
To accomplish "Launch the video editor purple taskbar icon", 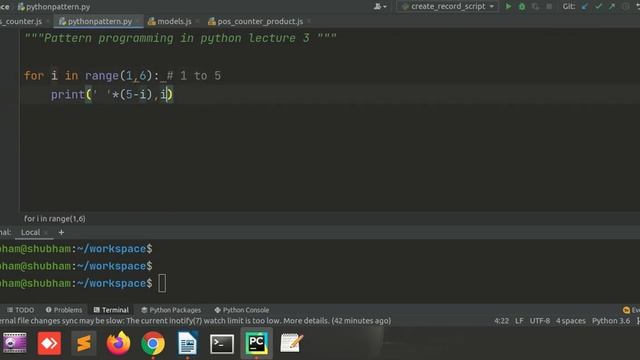I will (15, 343).
